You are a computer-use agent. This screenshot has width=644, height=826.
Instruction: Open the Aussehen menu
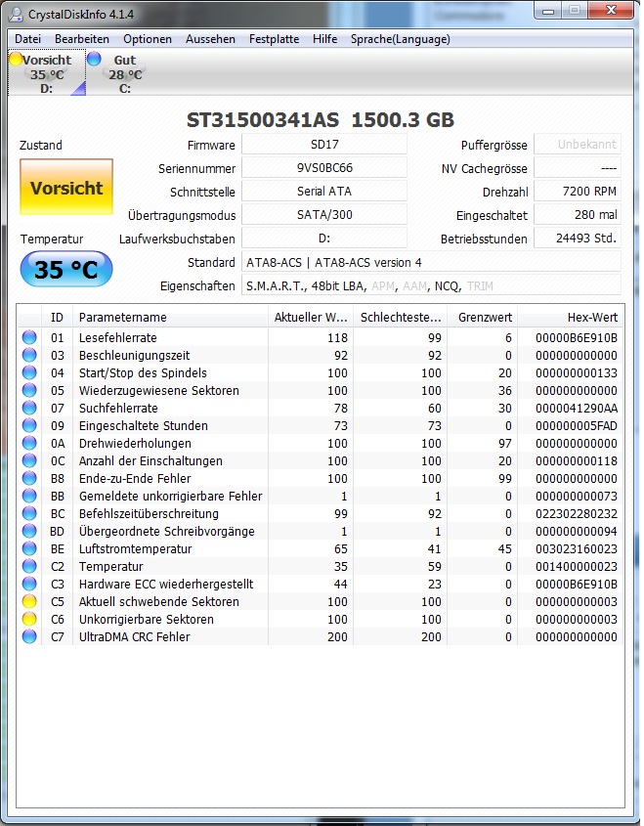(x=210, y=39)
